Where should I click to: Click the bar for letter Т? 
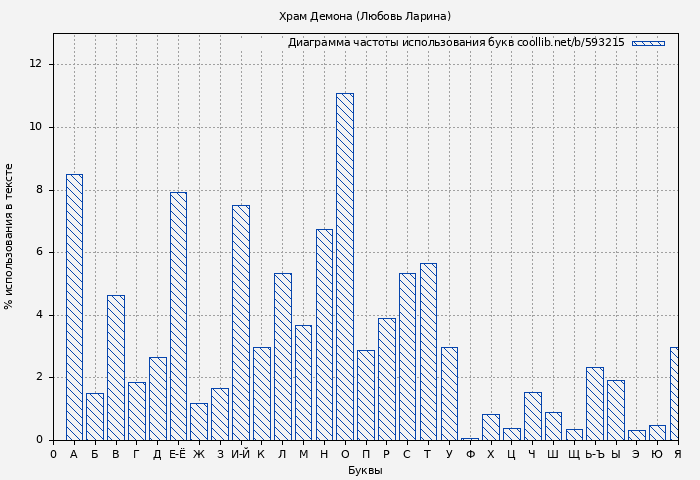[x=428, y=351]
